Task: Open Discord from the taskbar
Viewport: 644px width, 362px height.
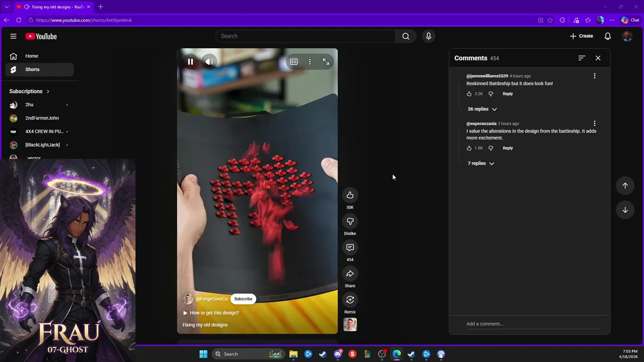Action: tap(338, 354)
